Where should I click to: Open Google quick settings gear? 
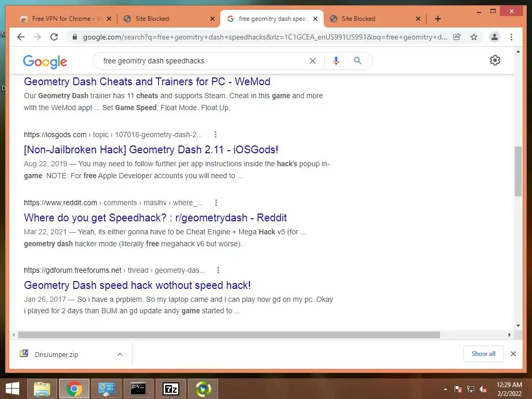click(x=495, y=60)
